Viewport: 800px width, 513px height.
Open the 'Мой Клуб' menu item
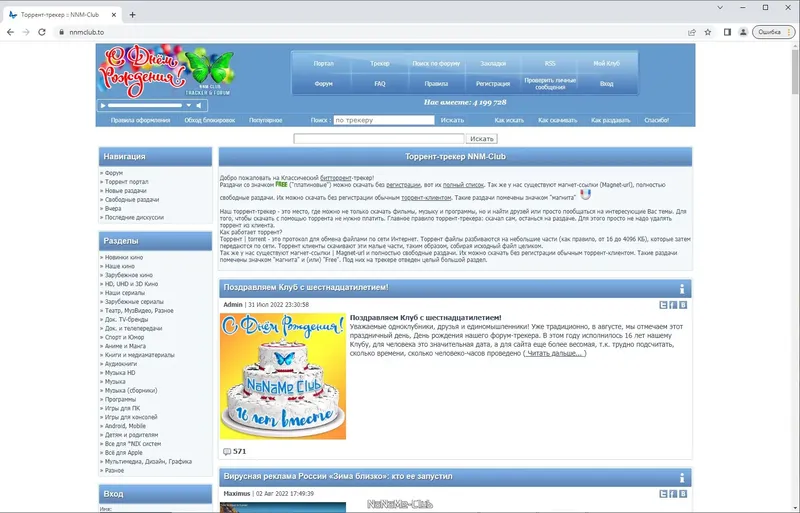coord(606,63)
